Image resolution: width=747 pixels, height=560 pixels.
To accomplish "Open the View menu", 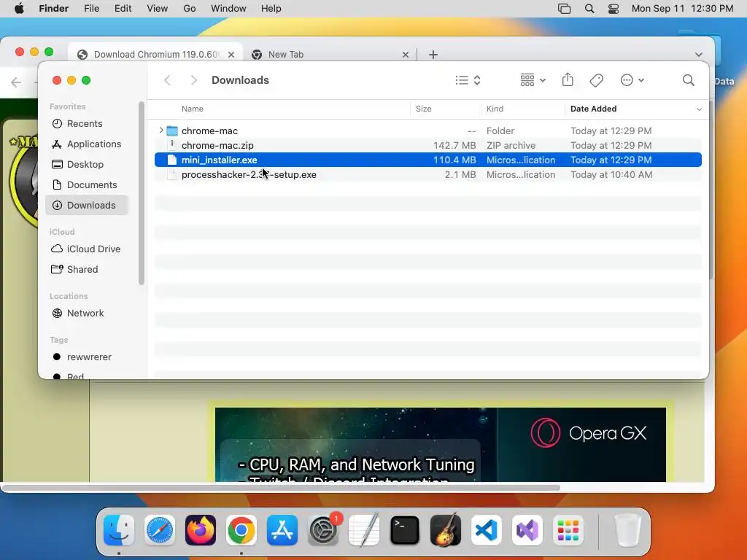I will (x=158, y=9).
